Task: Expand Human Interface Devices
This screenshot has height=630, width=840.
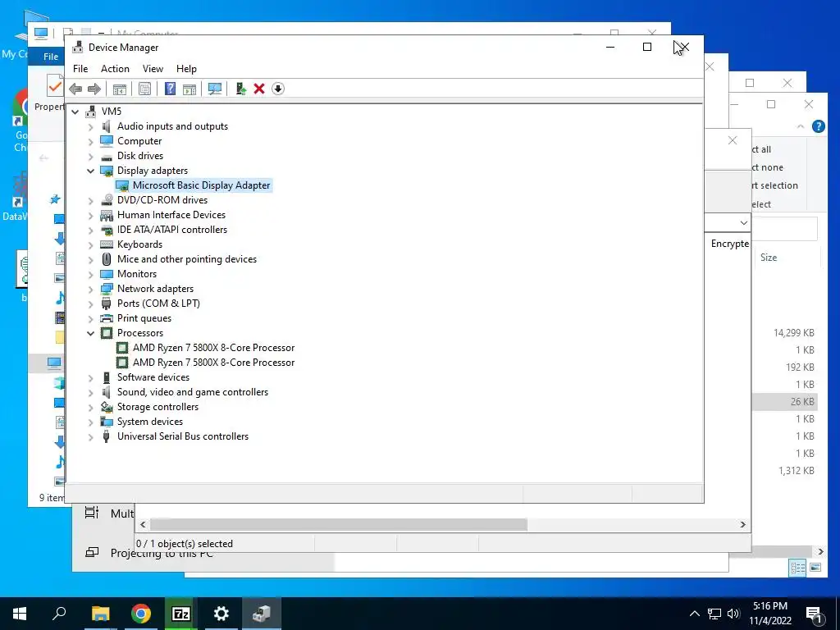Action: (x=90, y=215)
